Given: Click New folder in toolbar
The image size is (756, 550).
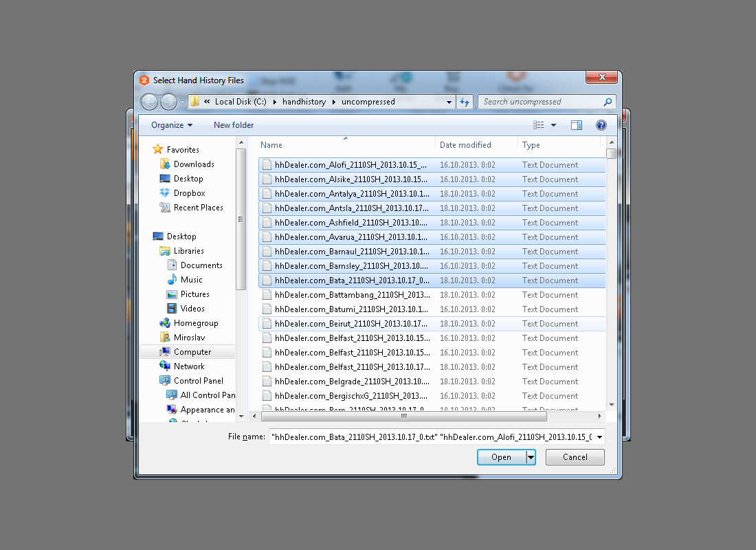Looking at the screenshot, I should pyautogui.click(x=234, y=125).
